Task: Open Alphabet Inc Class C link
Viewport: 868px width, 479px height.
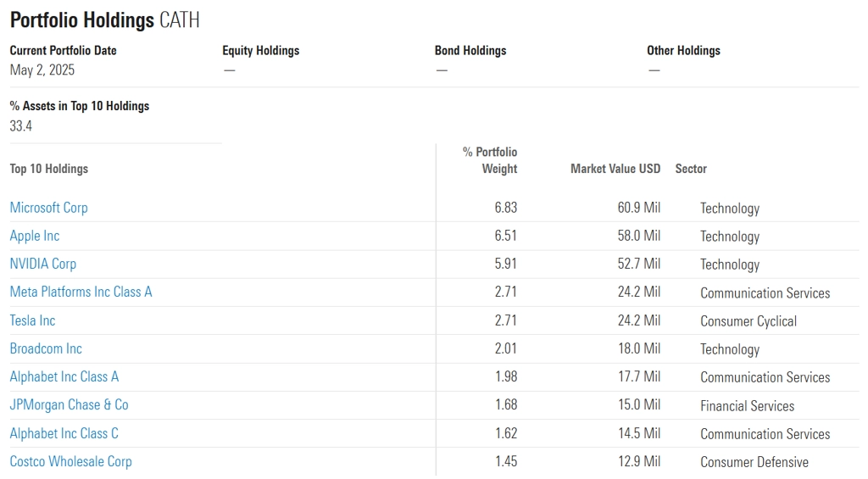Action: click(x=64, y=433)
